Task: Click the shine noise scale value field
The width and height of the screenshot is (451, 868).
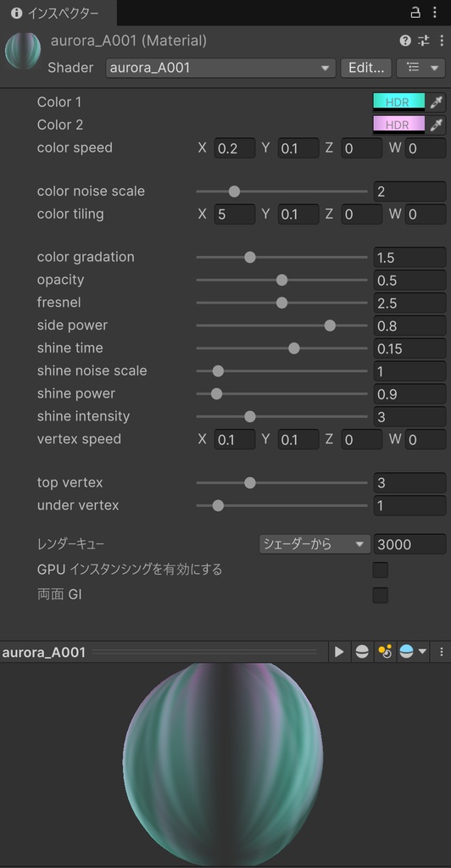Action: [x=409, y=371]
